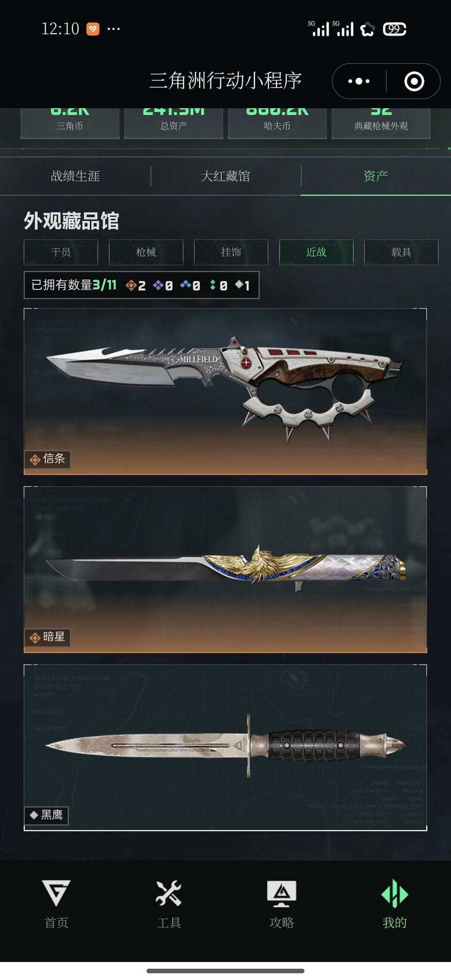Viewport: 451px width, 980px height.
Task: Filter collection by 挂饰
Action: coord(231,252)
